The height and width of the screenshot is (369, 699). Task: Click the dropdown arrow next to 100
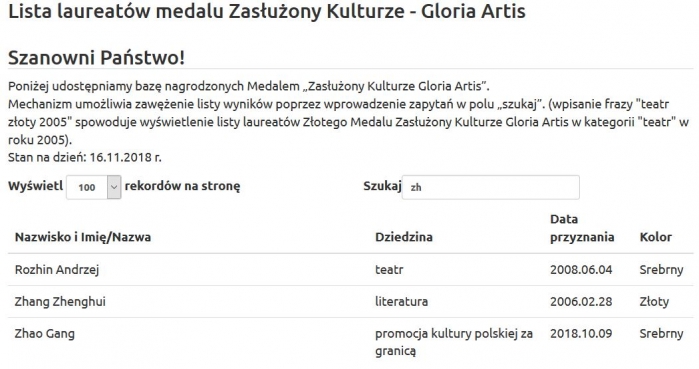pos(114,187)
